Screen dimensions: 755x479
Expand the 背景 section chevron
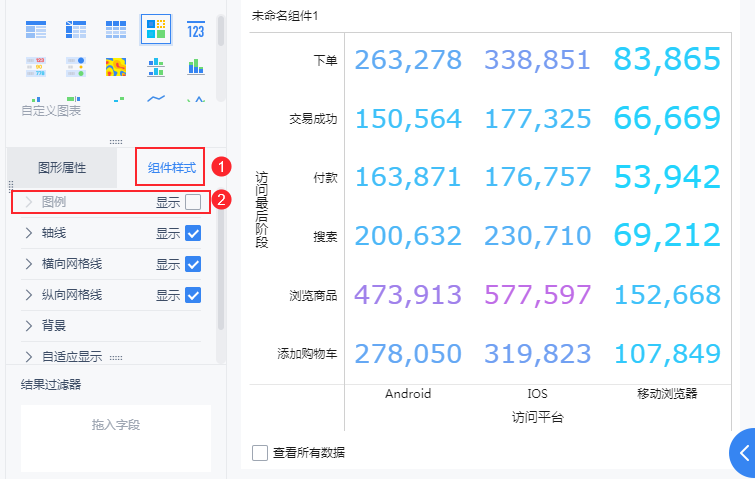point(28,326)
